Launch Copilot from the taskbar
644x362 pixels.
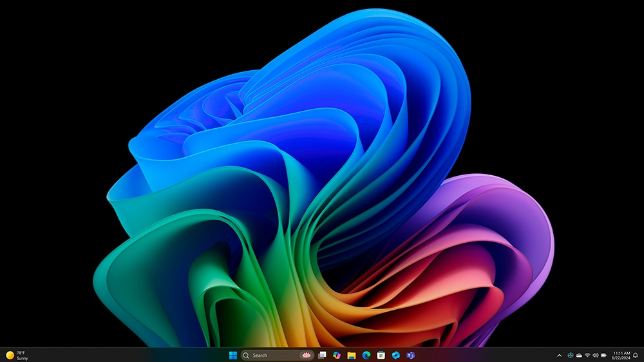click(337, 355)
